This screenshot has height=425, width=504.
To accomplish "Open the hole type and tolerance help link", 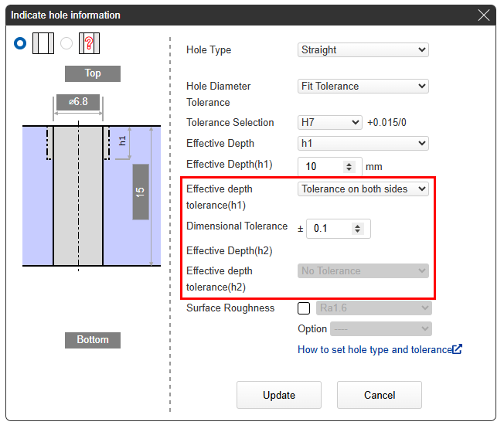I will click(x=374, y=349).
